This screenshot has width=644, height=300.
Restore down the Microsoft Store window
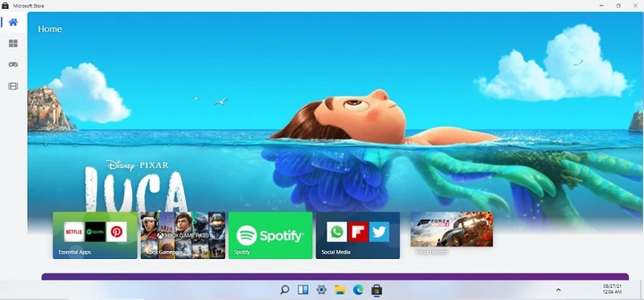coord(619,6)
